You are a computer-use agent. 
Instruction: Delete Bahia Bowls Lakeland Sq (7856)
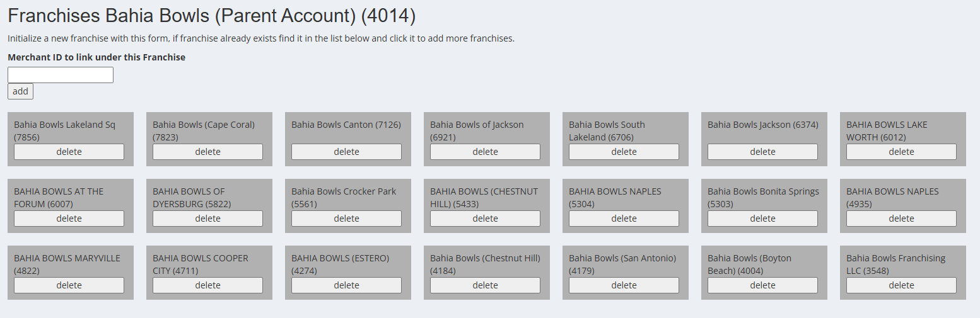(x=69, y=152)
